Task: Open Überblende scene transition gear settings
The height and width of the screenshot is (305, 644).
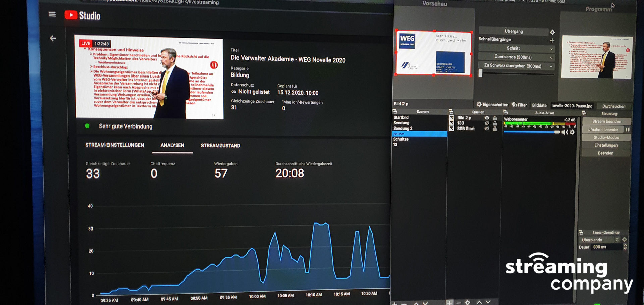Action: pyautogui.click(x=624, y=240)
